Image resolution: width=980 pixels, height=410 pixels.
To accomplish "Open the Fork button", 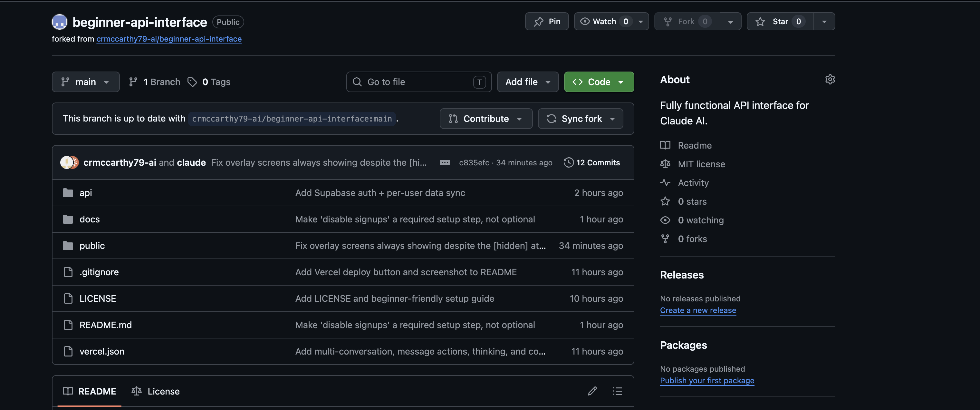I will point(687,21).
